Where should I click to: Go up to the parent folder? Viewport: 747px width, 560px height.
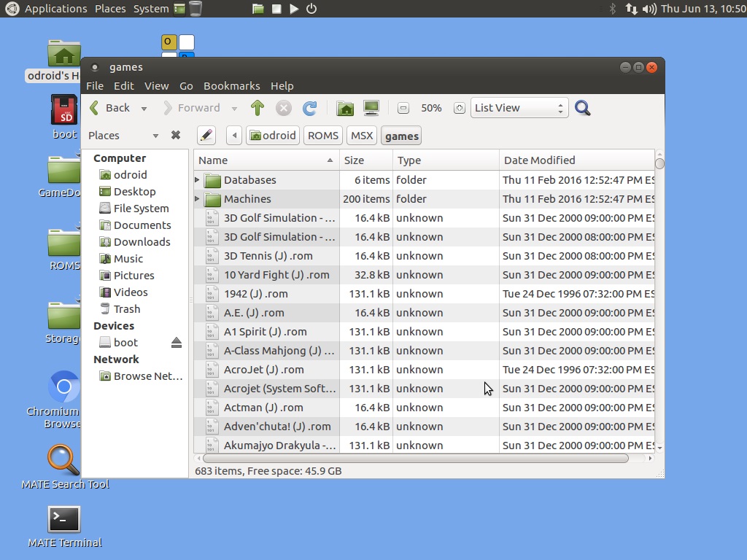[257, 108]
